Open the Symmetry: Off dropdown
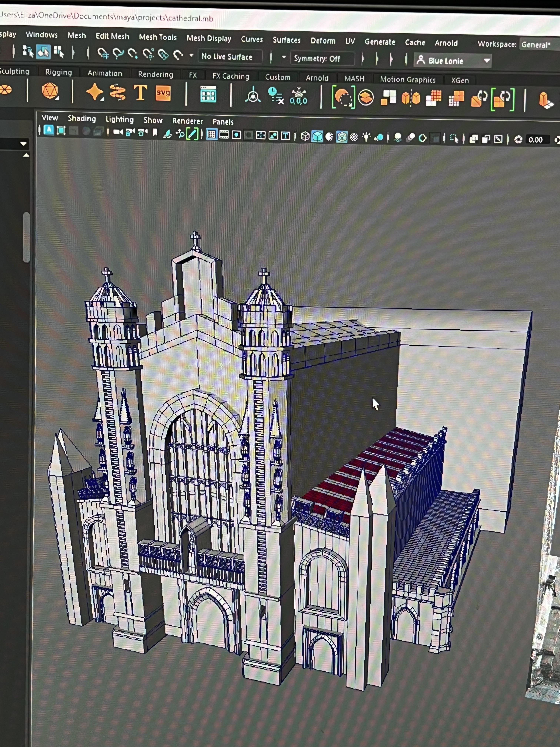Viewport: 560px width, 747px height. pos(323,59)
